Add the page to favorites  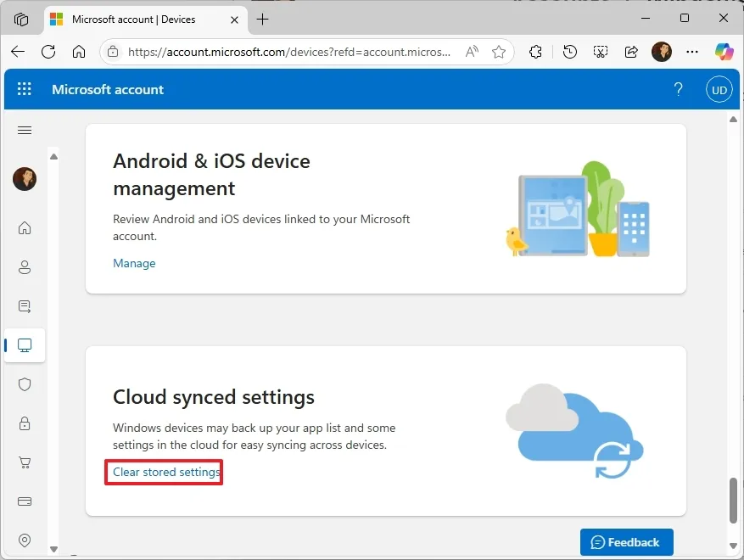pyautogui.click(x=498, y=52)
